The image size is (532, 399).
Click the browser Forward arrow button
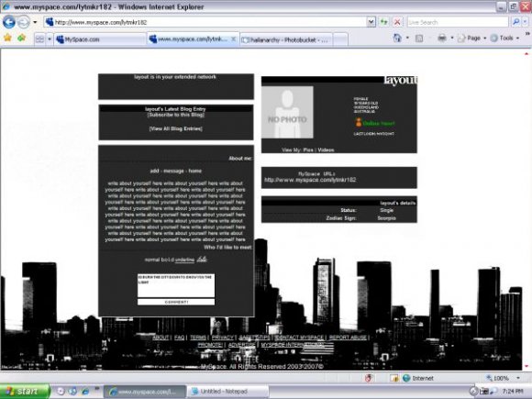[24, 22]
